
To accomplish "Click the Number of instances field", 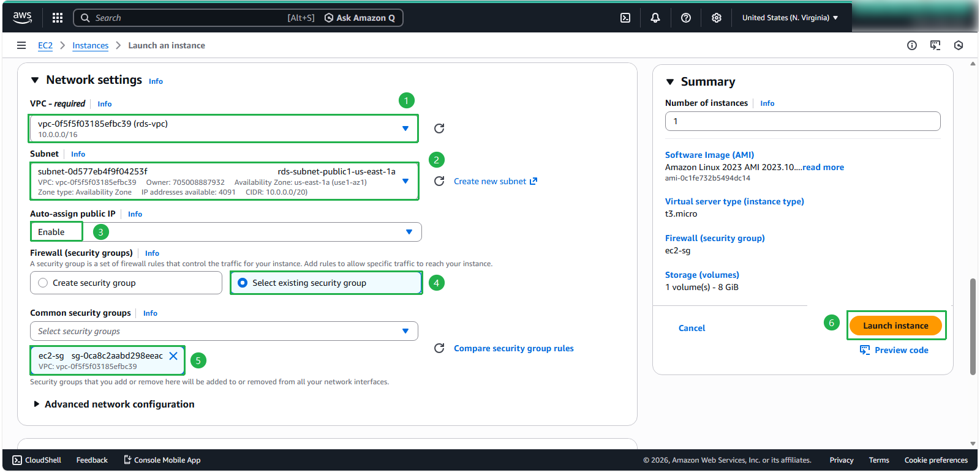I will tap(803, 121).
